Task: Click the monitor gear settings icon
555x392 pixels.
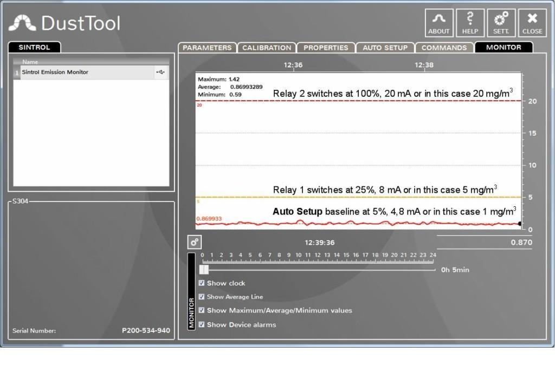Action: pyautogui.click(x=195, y=242)
